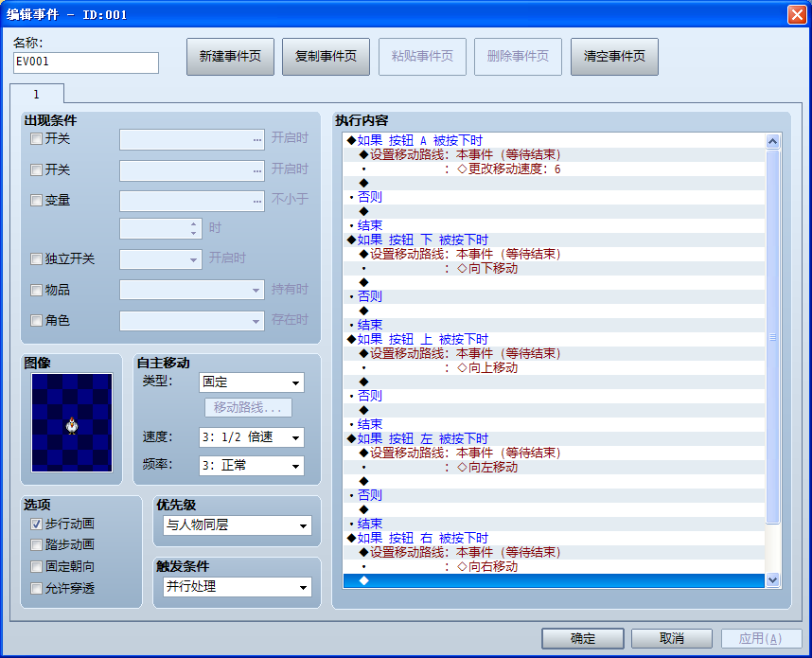Select the row 如果 按钮 A 被按下时
Screen dimensions: 812x658
[554, 140]
